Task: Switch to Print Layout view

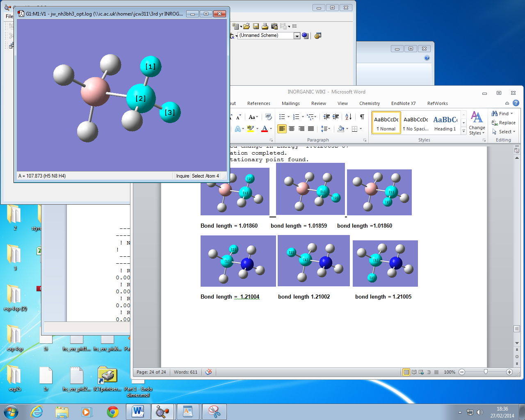Action: click(x=406, y=372)
